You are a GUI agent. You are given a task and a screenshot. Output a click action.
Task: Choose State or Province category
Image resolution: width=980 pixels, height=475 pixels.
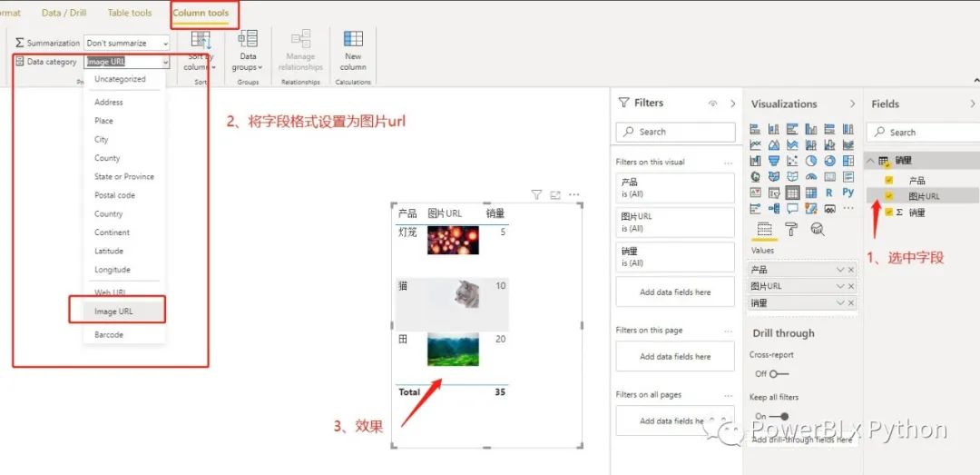click(x=124, y=176)
